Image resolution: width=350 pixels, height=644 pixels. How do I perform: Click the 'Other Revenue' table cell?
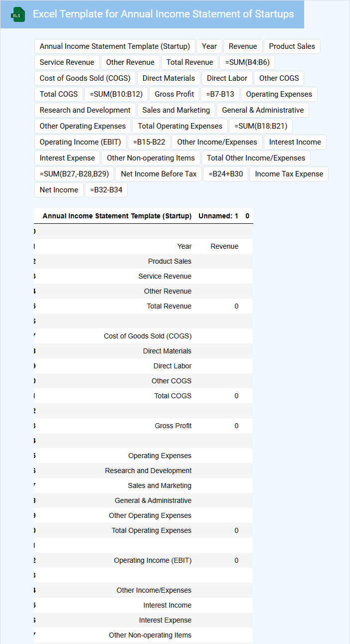(168, 291)
